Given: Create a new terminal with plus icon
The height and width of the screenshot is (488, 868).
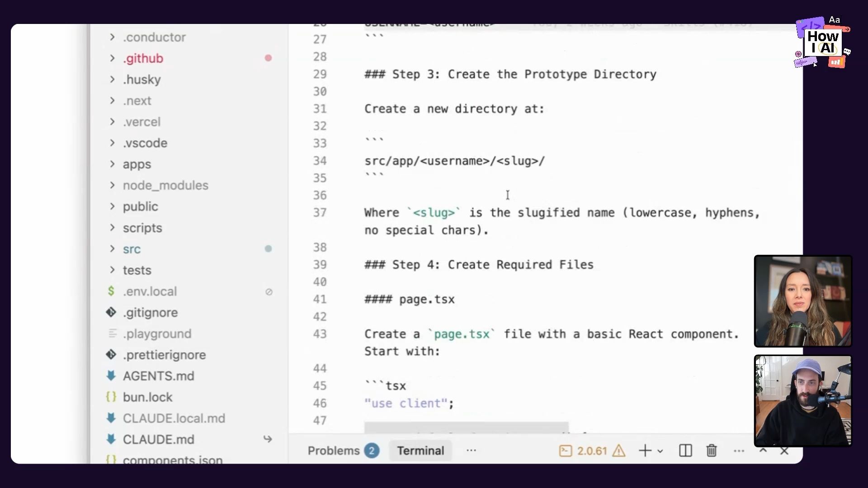Looking at the screenshot, I should (x=645, y=450).
